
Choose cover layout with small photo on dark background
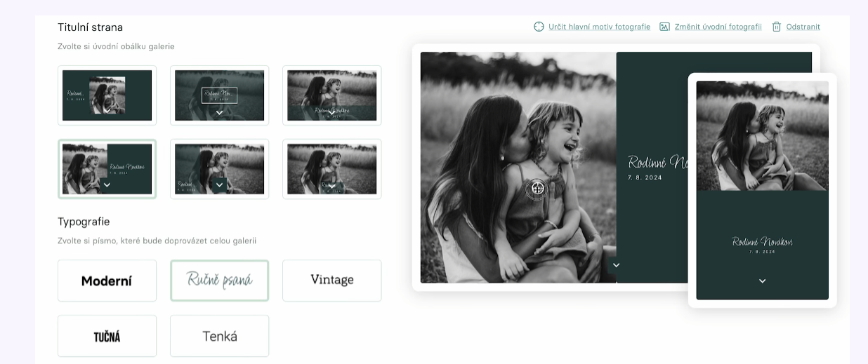[x=107, y=95]
